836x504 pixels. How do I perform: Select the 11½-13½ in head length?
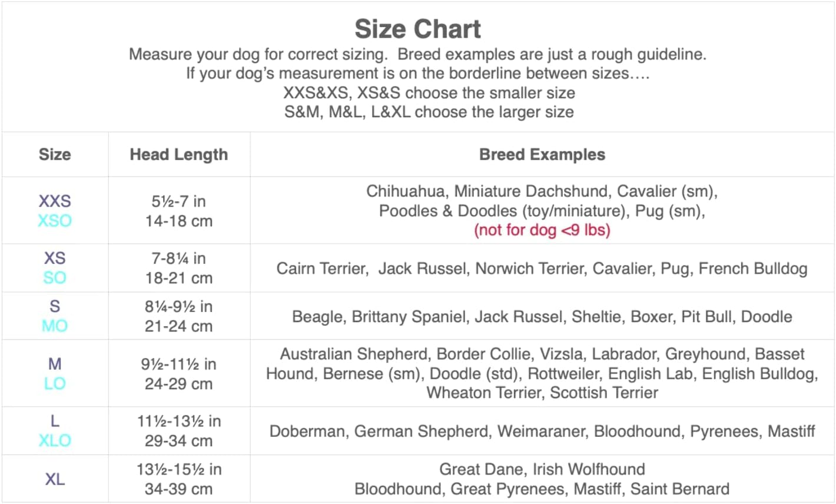point(178,421)
